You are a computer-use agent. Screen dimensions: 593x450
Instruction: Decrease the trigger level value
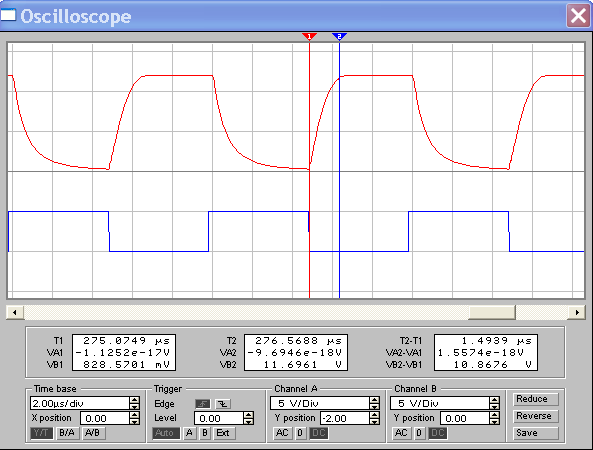pos(248,421)
